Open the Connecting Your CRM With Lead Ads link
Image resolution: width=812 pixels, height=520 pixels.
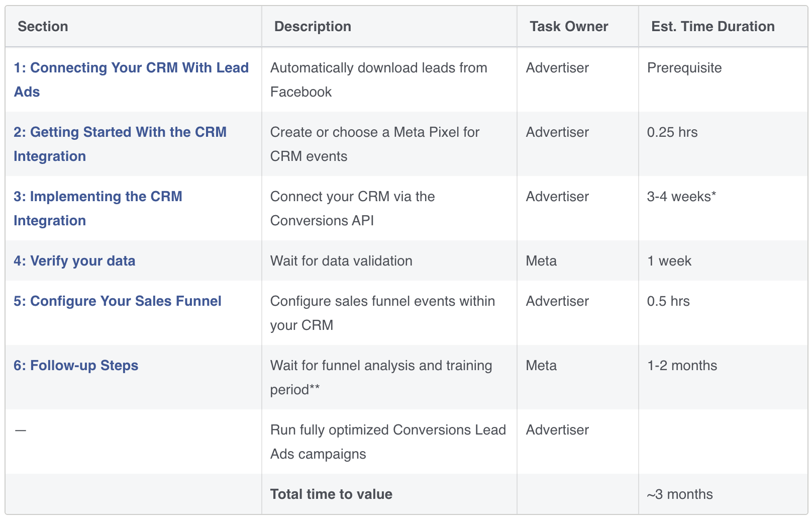pyautogui.click(x=131, y=79)
